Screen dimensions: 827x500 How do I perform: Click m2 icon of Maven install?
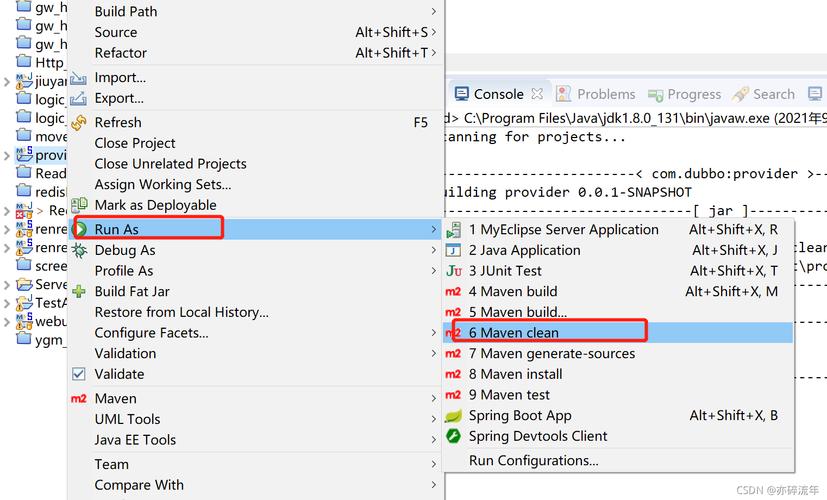coord(453,374)
